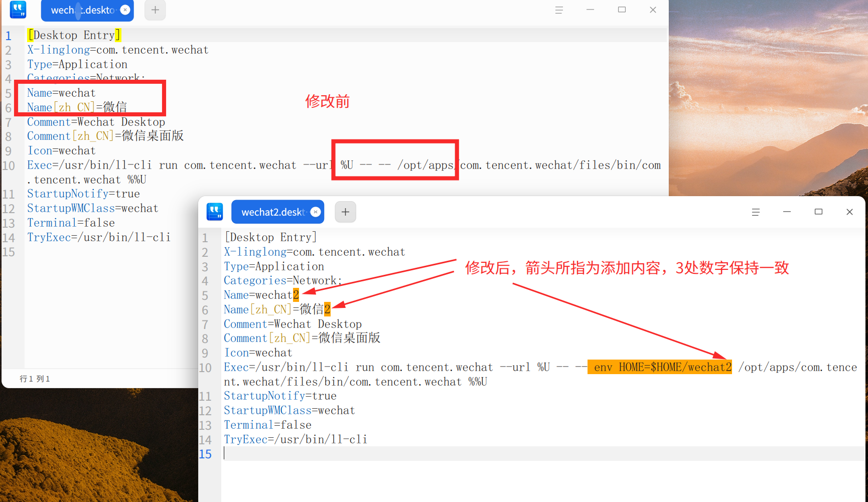Minimize the wechat2 editor window
This screenshot has height=502, width=868.
pyautogui.click(x=787, y=212)
